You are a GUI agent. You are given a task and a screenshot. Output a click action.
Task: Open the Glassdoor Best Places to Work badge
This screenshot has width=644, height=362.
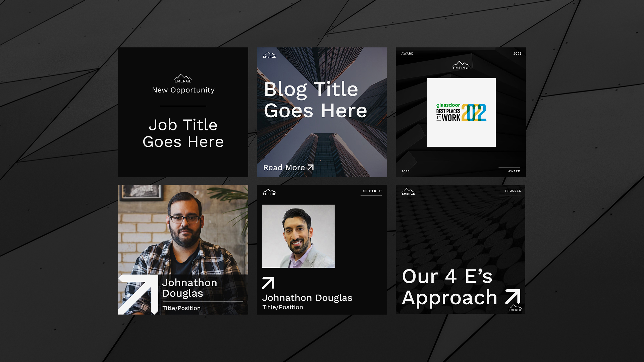(461, 112)
